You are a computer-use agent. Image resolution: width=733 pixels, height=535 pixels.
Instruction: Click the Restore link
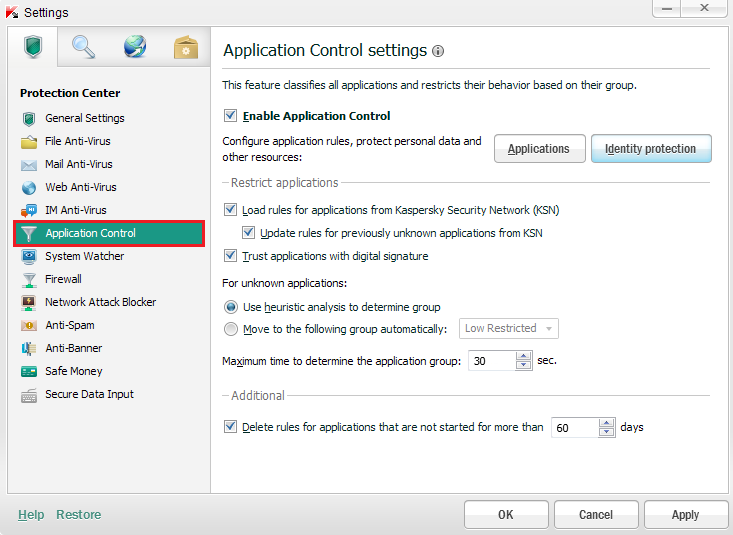pos(78,515)
